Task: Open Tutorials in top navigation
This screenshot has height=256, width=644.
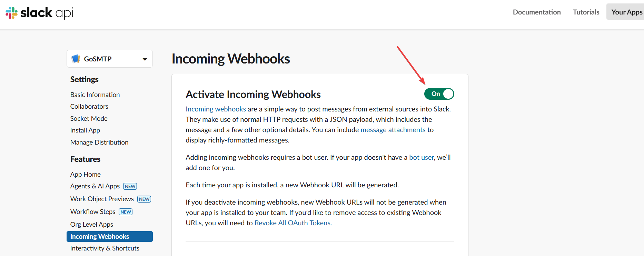Action: (x=586, y=12)
